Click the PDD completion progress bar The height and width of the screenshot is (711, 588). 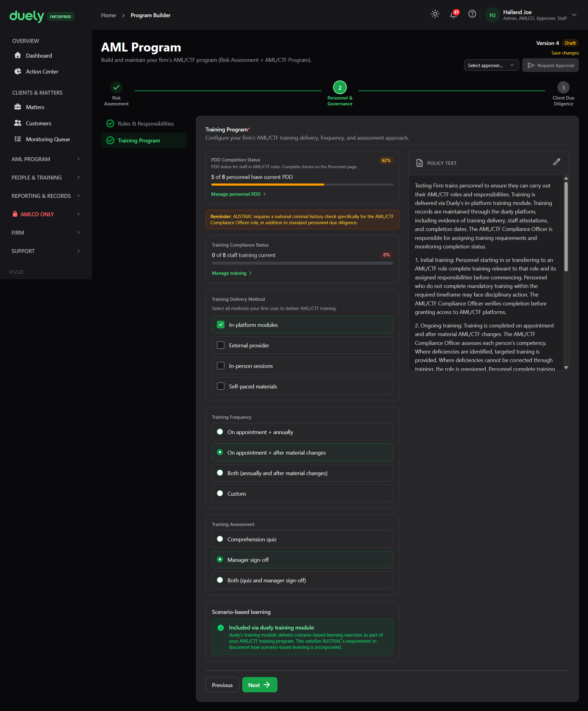302,184
